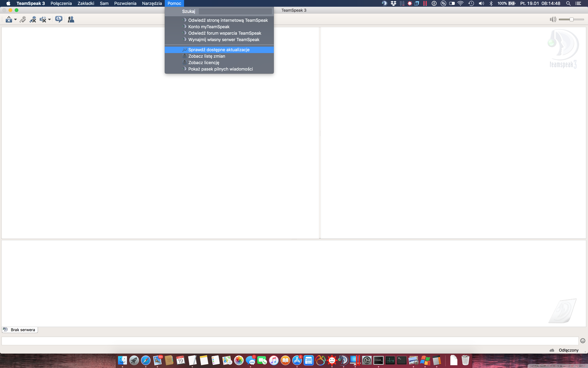Click the cloud sync icon in status bar
The width and height of the screenshot is (588, 368).
pyautogui.click(x=552, y=350)
